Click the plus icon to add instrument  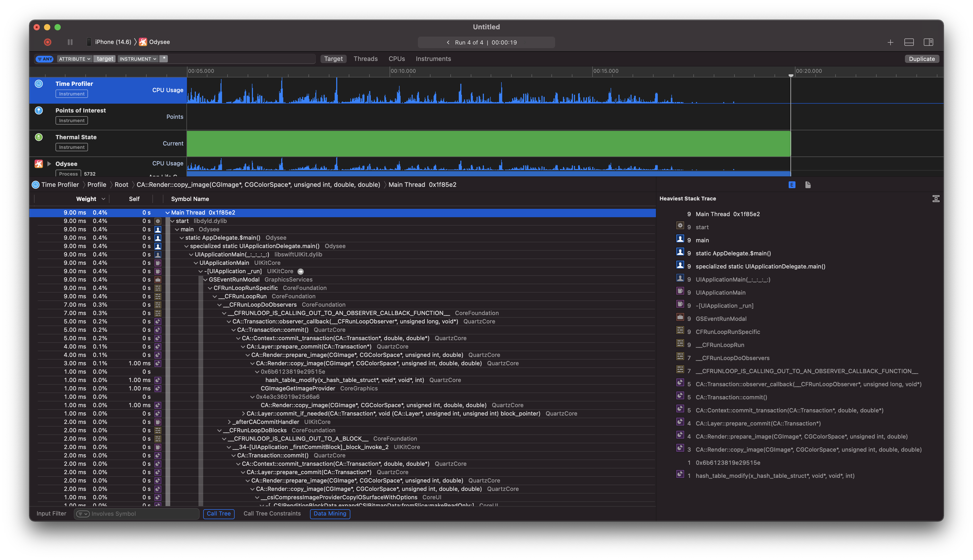[x=890, y=42]
